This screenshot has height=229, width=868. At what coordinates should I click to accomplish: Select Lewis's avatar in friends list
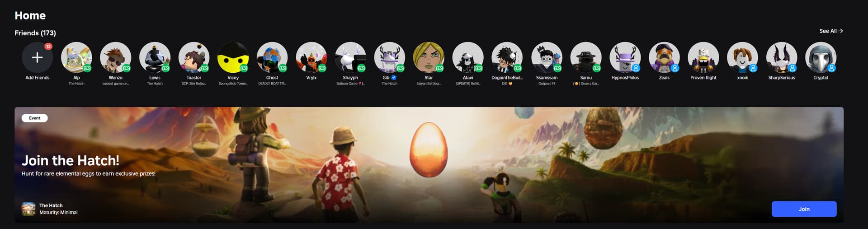(x=155, y=57)
